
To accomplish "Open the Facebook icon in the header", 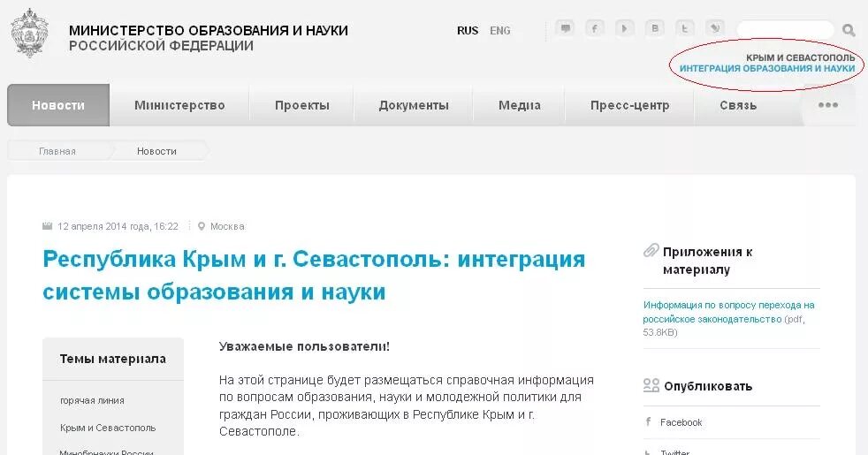I will (x=595, y=28).
